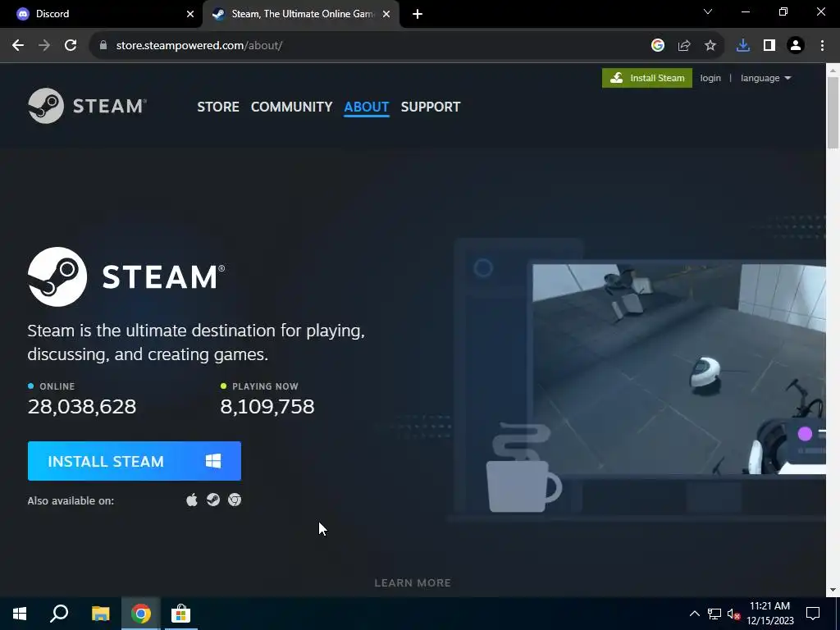
Task: Open the taskbar clock and date
Action: (769, 614)
